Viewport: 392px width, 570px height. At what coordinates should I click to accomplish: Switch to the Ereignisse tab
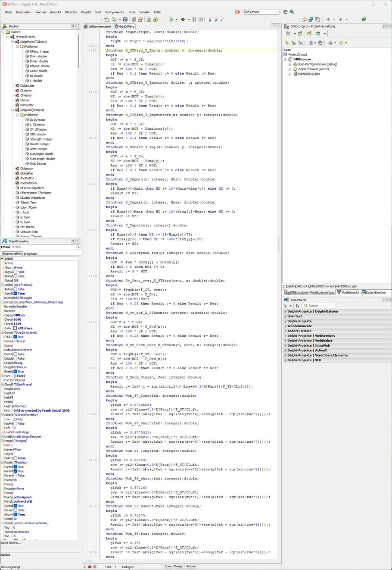click(30, 254)
